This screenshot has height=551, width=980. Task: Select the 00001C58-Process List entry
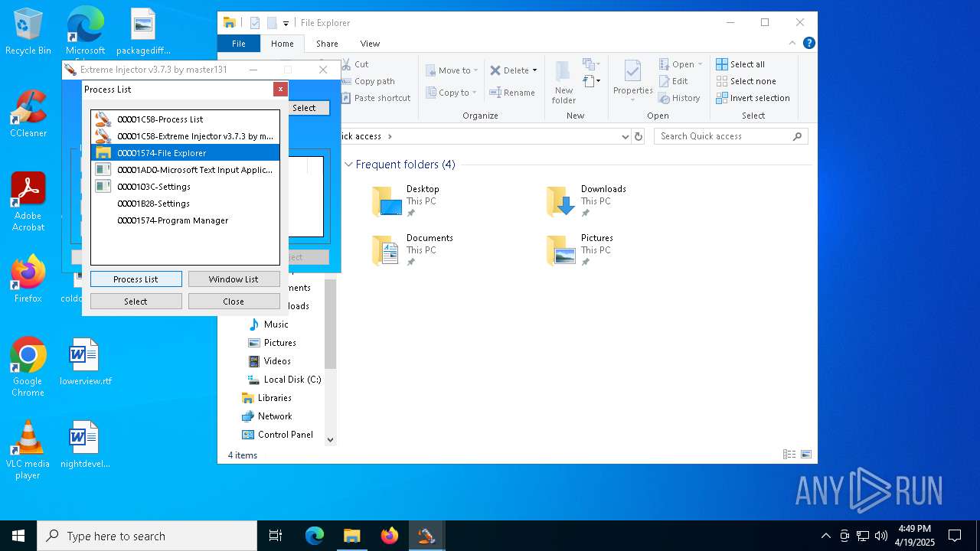click(185, 119)
